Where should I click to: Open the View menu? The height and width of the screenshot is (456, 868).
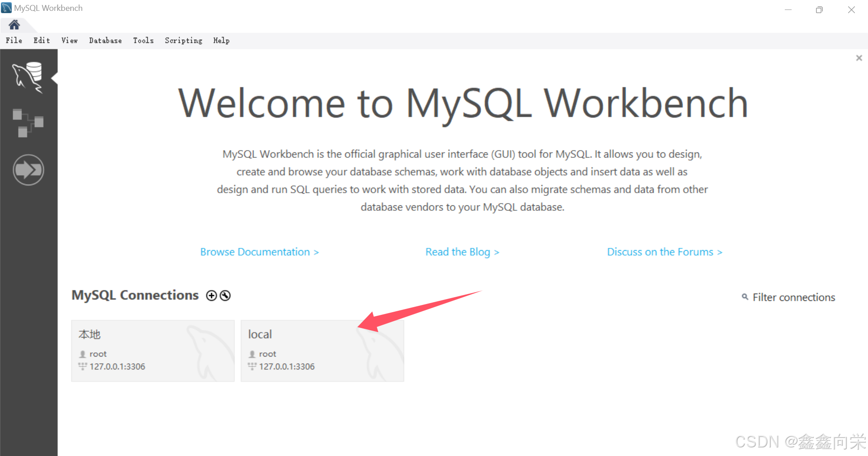point(70,40)
